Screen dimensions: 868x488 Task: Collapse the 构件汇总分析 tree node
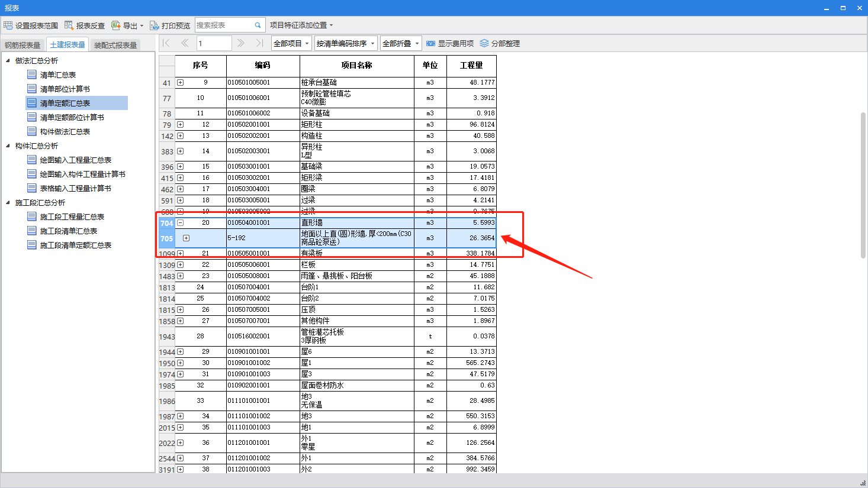coord(8,146)
